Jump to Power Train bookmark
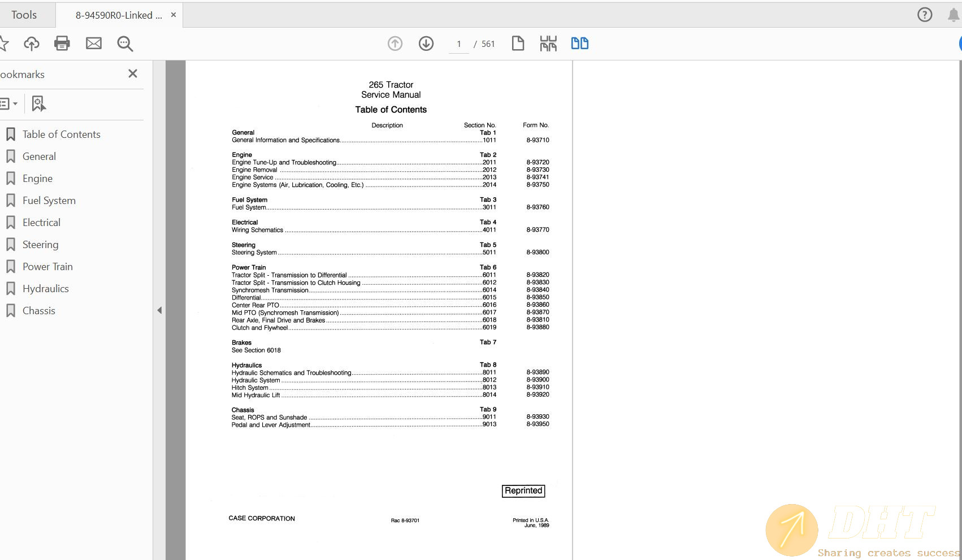Viewport: 962px width, 560px height. [47, 267]
